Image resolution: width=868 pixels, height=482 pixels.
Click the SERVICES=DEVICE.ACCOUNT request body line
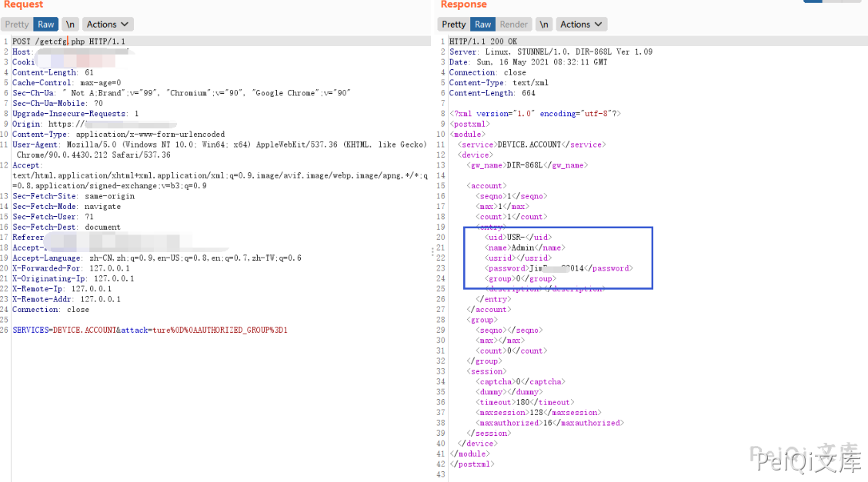click(150, 330)
